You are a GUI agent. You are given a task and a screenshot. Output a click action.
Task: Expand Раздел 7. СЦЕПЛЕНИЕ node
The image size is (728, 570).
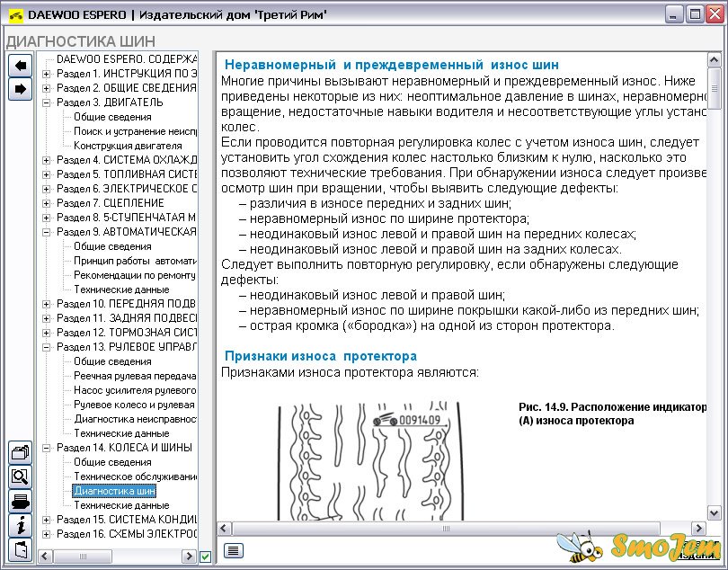coord(46,203)
